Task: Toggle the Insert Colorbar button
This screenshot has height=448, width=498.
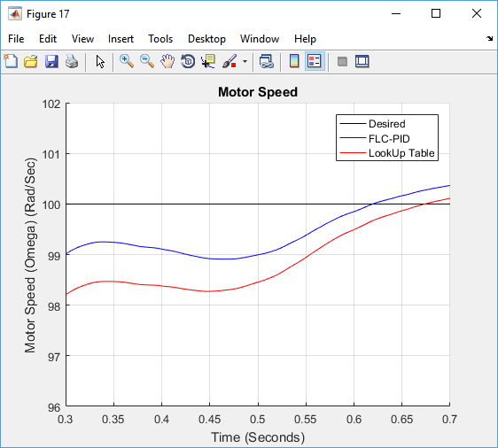Action: pyautogui.click(x=294, y=61)
